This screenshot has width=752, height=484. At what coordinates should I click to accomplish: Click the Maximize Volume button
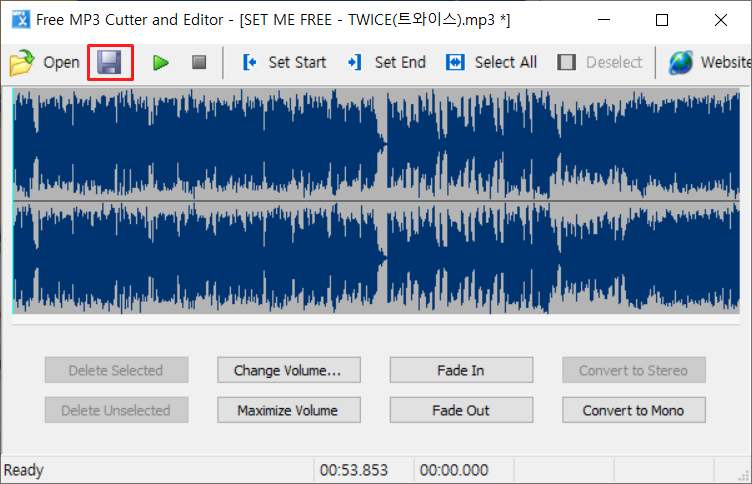(289, 410)
